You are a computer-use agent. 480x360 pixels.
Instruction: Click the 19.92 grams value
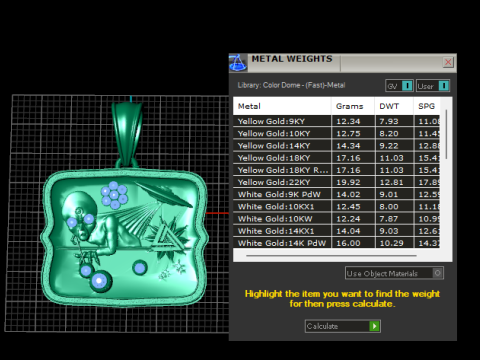348,182
